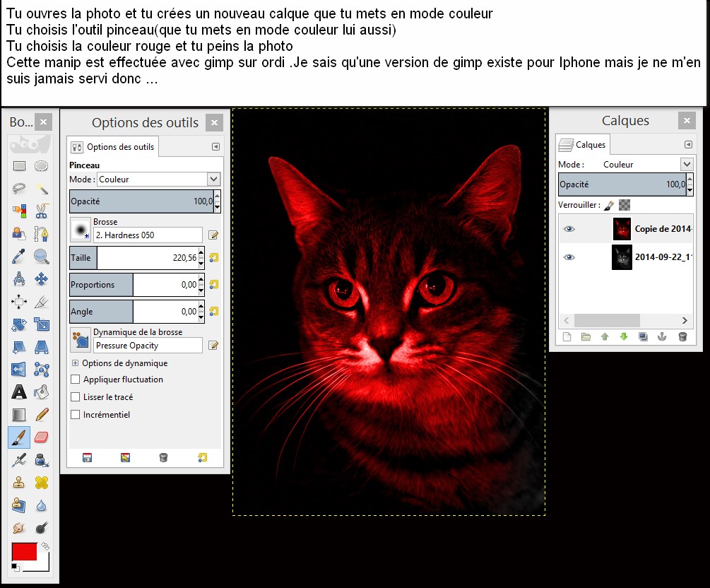This screenshot has width=710, height=588.
Task: Select the Crop tool
Action: (x=41, y=302)
